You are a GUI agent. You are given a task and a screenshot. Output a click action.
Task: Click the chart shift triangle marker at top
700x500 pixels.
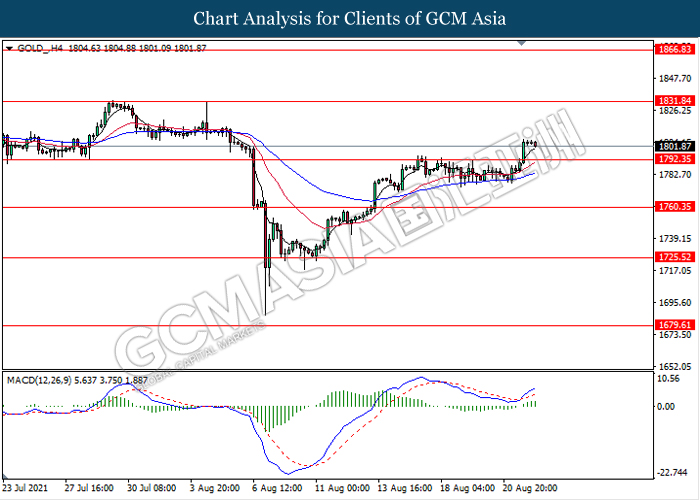pyautogui.click(x=521, y=43)
